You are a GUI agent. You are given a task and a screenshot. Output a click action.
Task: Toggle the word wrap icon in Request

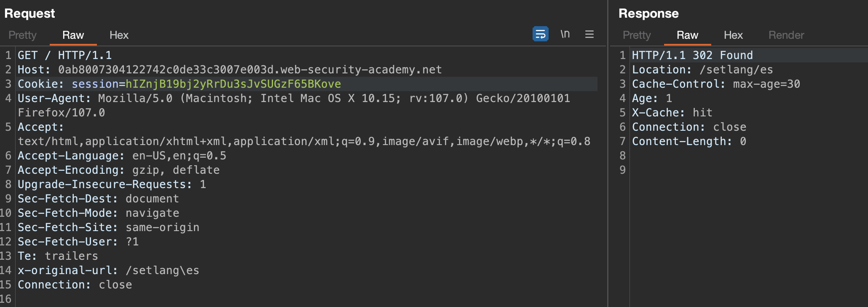tap(540, 34)
